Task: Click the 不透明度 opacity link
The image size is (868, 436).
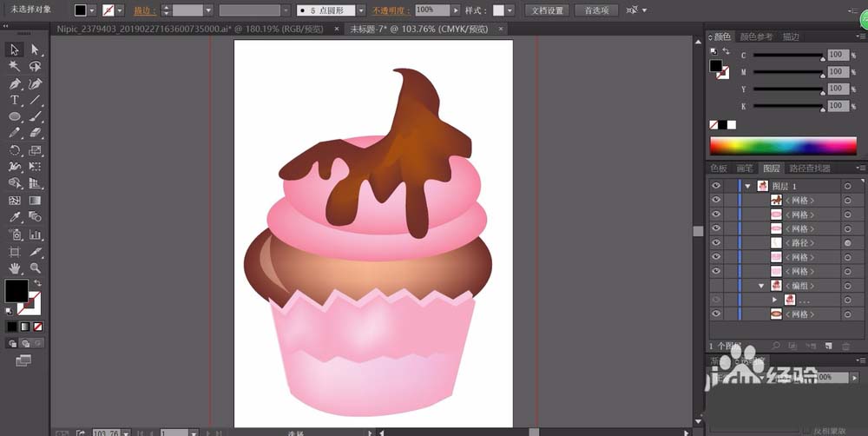Action: coord(391,10)
